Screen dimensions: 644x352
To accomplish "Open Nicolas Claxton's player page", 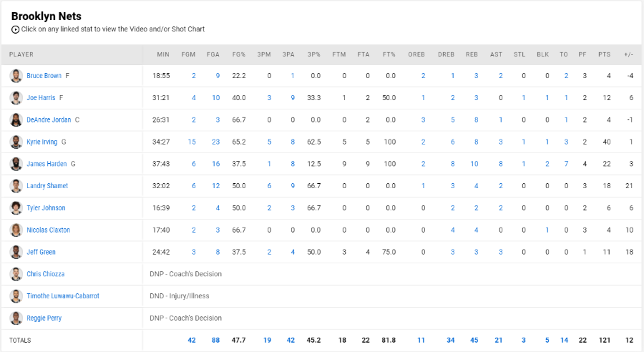I will click(48, 230).
